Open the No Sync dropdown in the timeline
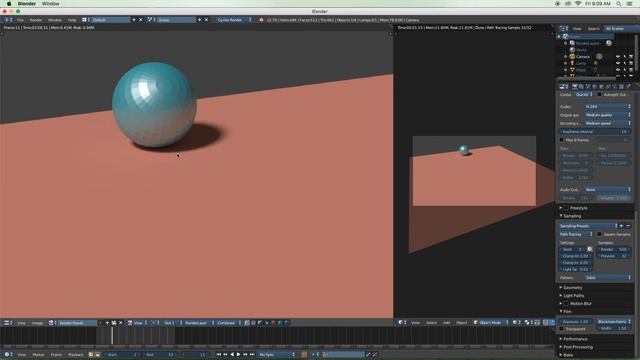 tap(276, 354)
